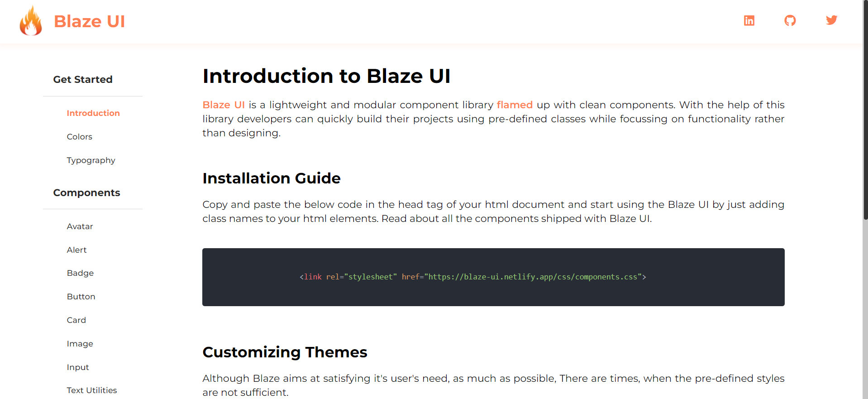
Task: Open the Badge component docs
Action: 80,273
